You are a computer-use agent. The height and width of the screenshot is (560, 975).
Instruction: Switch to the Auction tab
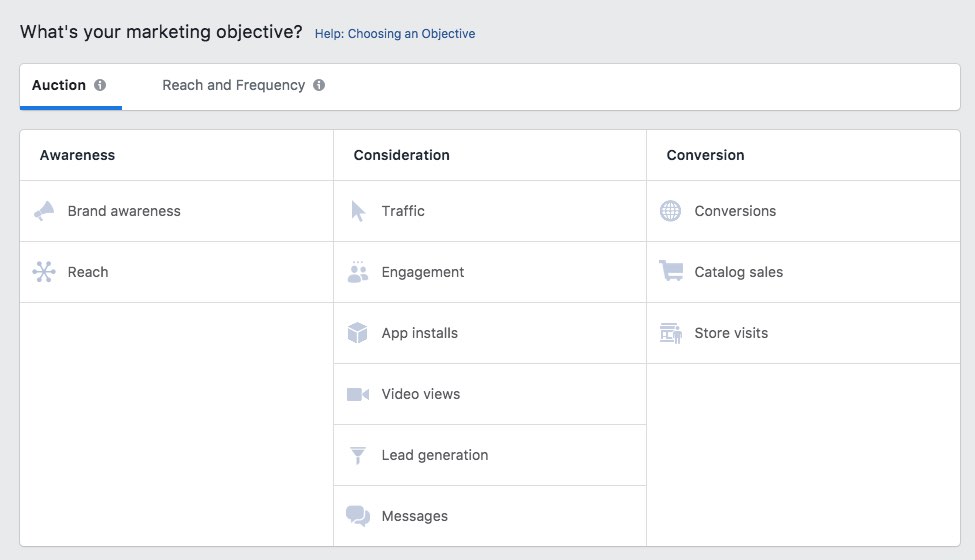coord(71,86)
